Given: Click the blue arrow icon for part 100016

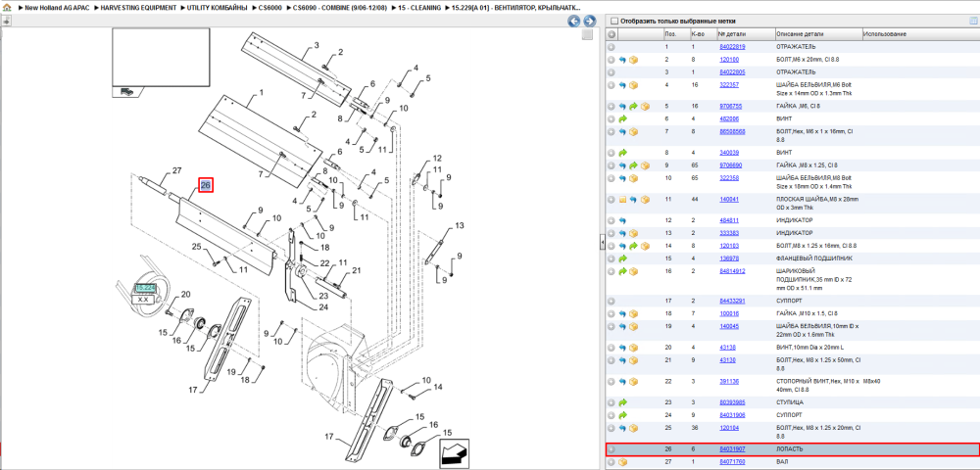Looking at the screenshot, I should tap(622, 313).
